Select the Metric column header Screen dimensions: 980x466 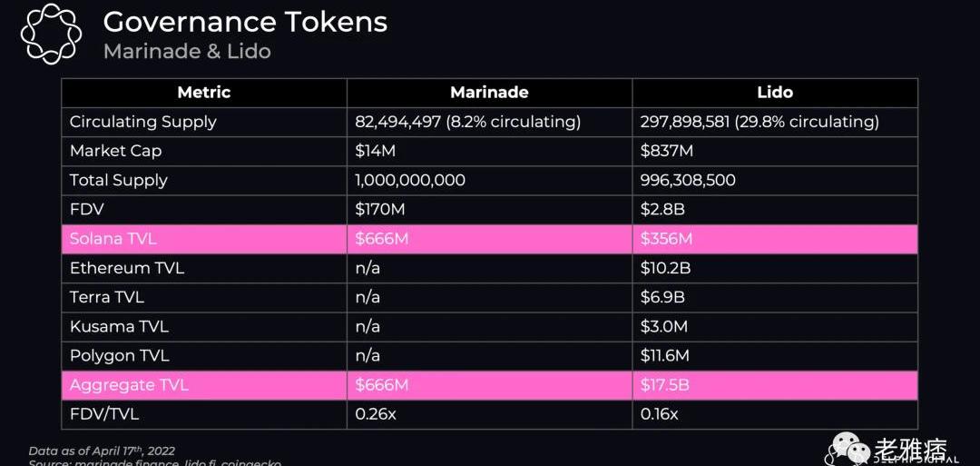coord(204,92)
